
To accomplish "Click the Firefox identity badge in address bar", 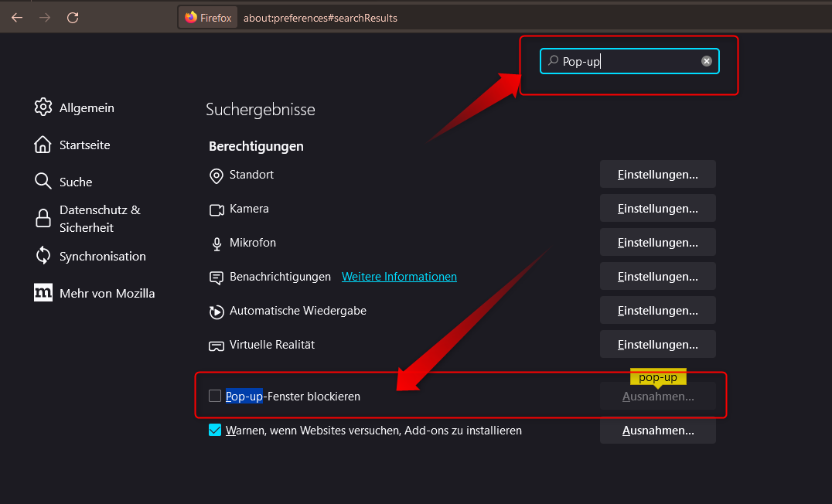I will [208, 18].
